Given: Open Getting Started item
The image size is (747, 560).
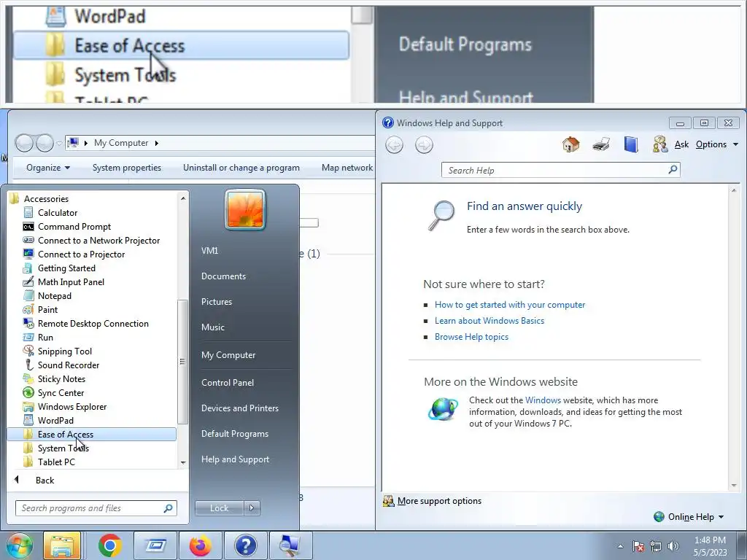Looking at the screenshot, I should tap(66, 268).
